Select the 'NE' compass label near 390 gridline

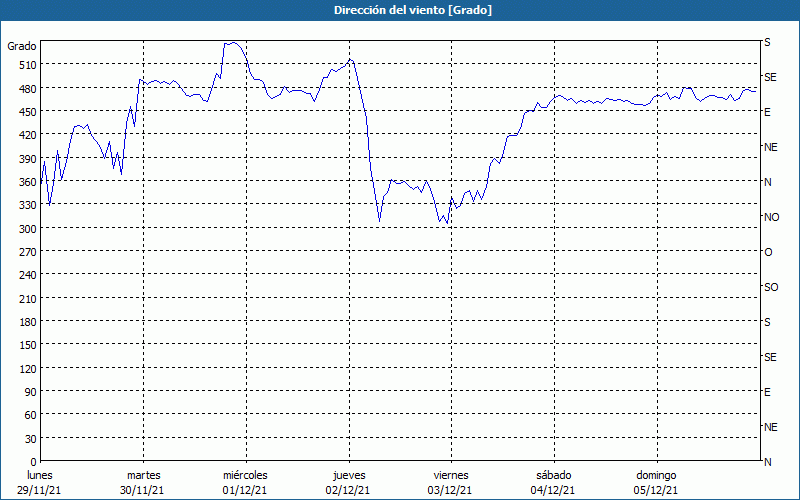click(771, 147)
